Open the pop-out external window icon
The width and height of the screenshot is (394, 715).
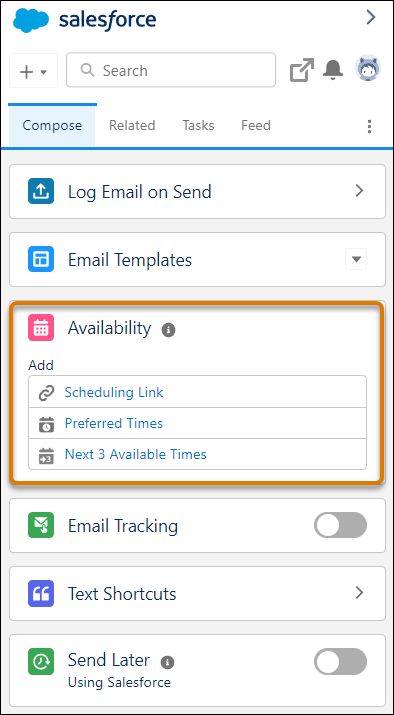[302, 70]
